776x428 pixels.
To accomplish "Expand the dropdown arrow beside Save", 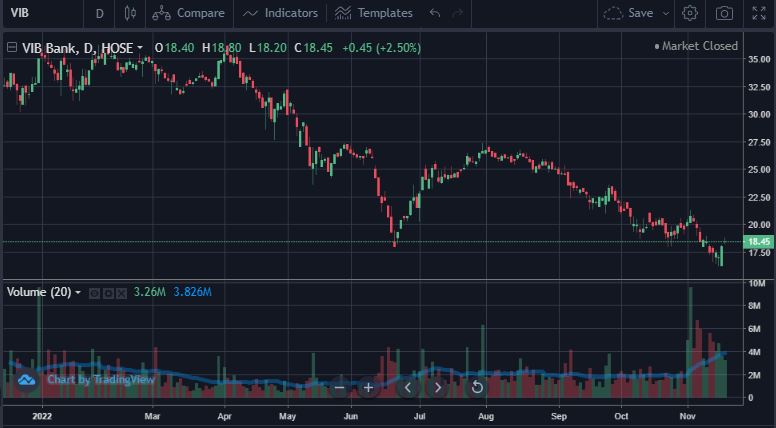I will [x=666, y=13].
